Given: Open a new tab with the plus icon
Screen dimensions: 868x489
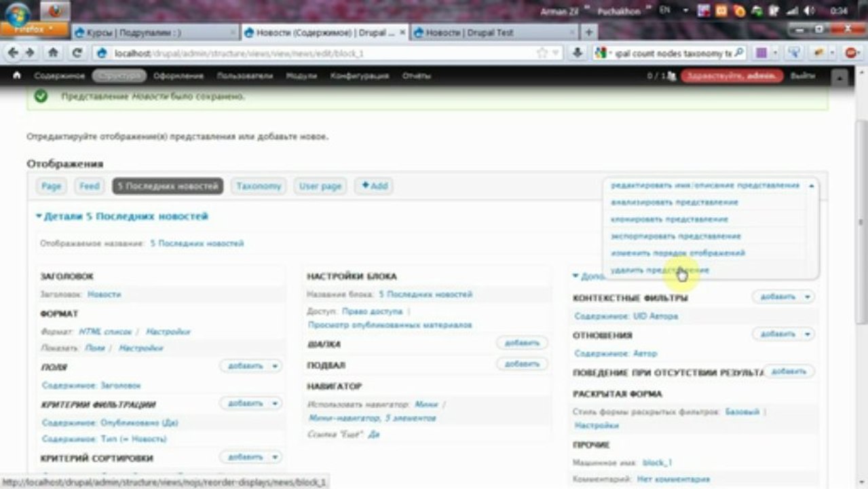Looking at the screenshot, I should (x=589, y=32).
